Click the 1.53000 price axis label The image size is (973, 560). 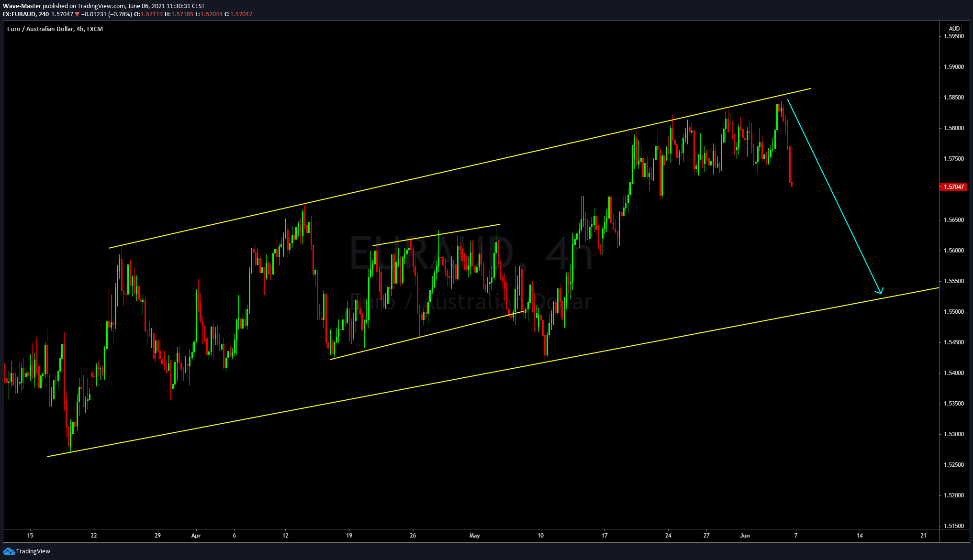(954, 434)
